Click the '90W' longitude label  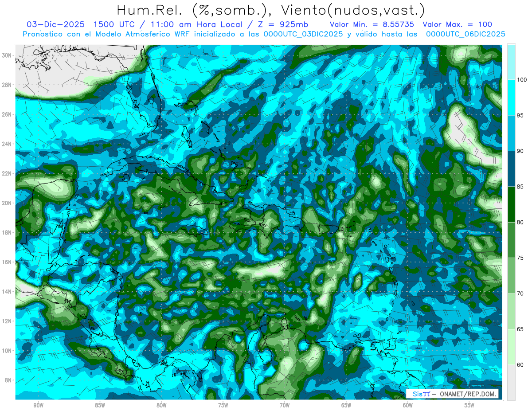tap(38, 406)
